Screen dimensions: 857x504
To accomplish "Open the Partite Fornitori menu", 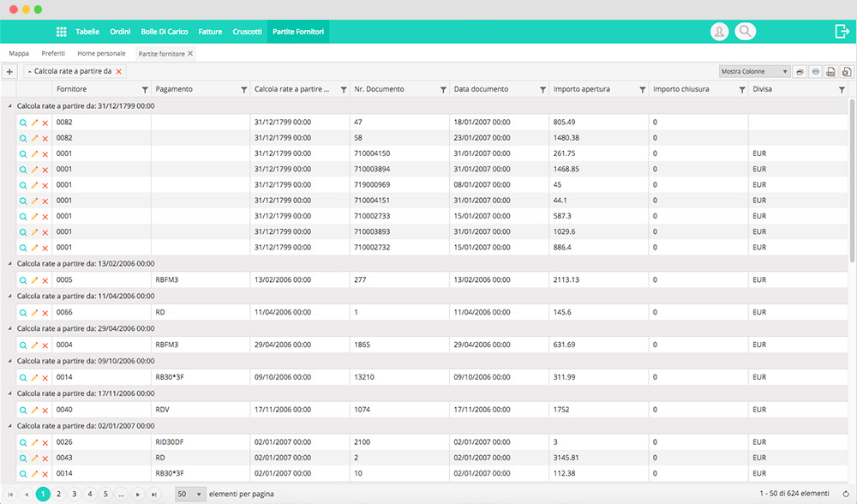I will pyautogui.click(x=298, y=32).
